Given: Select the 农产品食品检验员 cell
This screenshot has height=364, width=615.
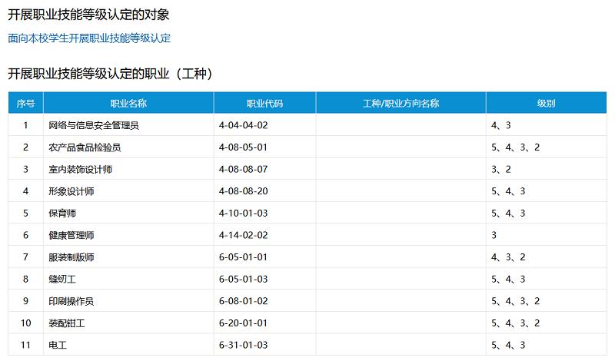Looking at the screenshot, I should point(85,147).
